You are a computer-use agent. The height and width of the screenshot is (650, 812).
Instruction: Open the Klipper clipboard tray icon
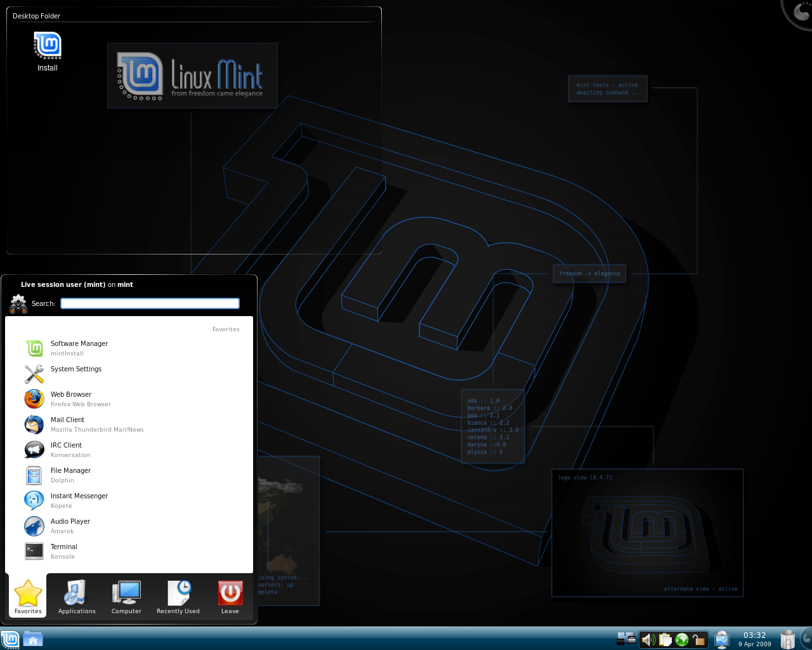point(665,640)
